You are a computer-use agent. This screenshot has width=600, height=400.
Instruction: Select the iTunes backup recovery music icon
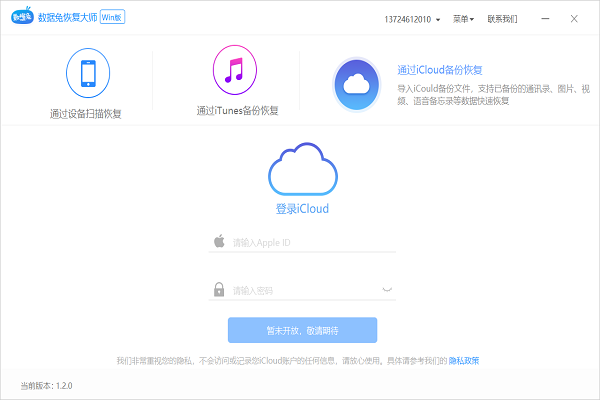click(x=235, y=70)
